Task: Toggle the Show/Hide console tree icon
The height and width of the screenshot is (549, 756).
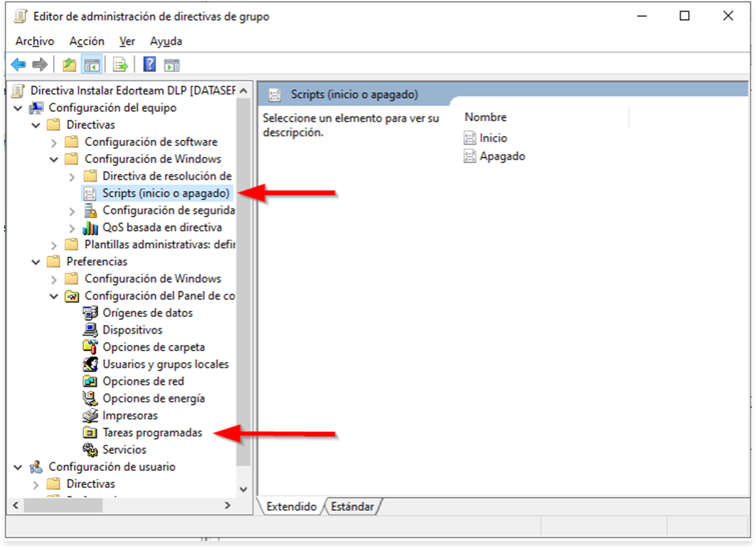Action: click(x=91, y=64)
